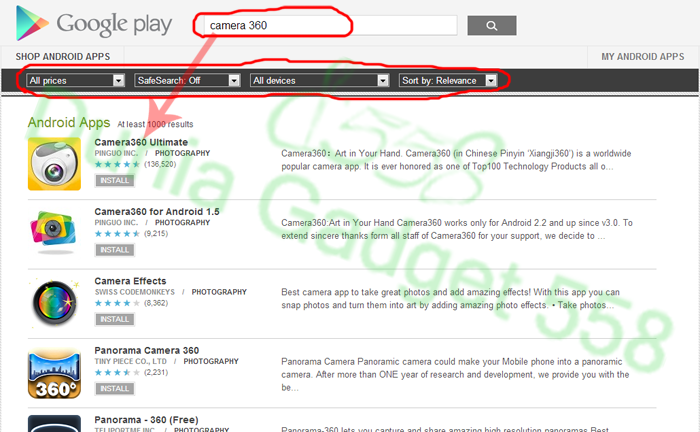Switch to Shop Android Apps tab

click(x=63, y=57)
